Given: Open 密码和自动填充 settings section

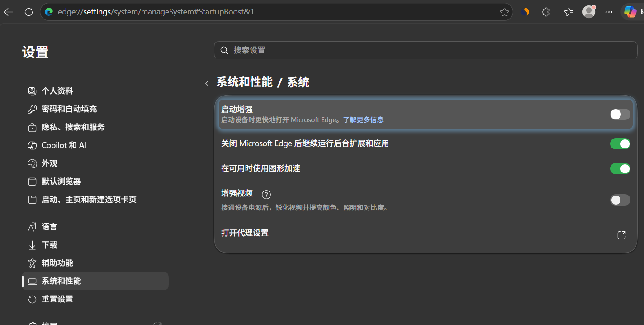Looking at the screenshot, I should coord(95,109).
